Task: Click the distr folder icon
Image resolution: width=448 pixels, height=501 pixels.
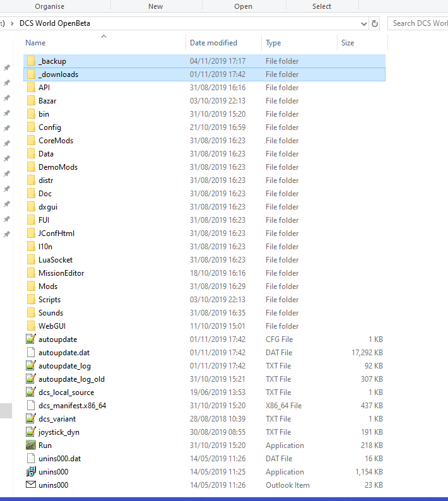Action: click(31, 180)
